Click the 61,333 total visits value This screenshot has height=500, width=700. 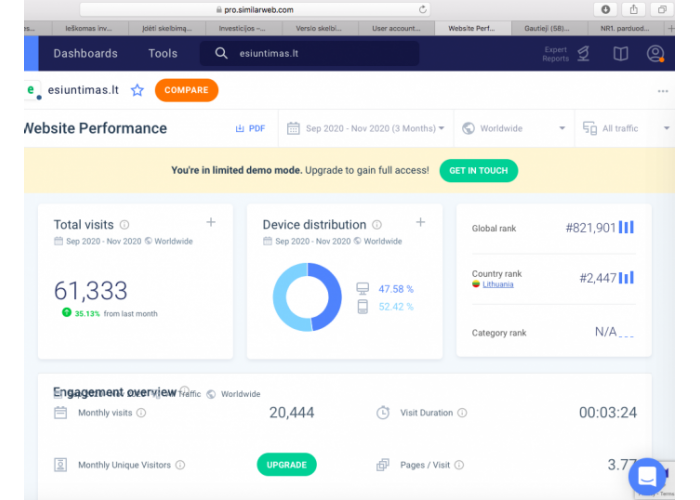(91, 291)
